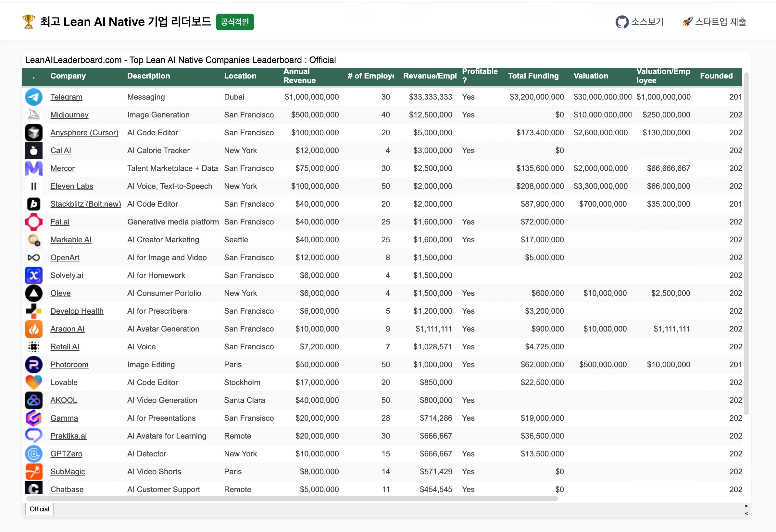Click the Founded column header
Image resolution: width=776 pixels, height=532 pixels.
pos(716,76)
